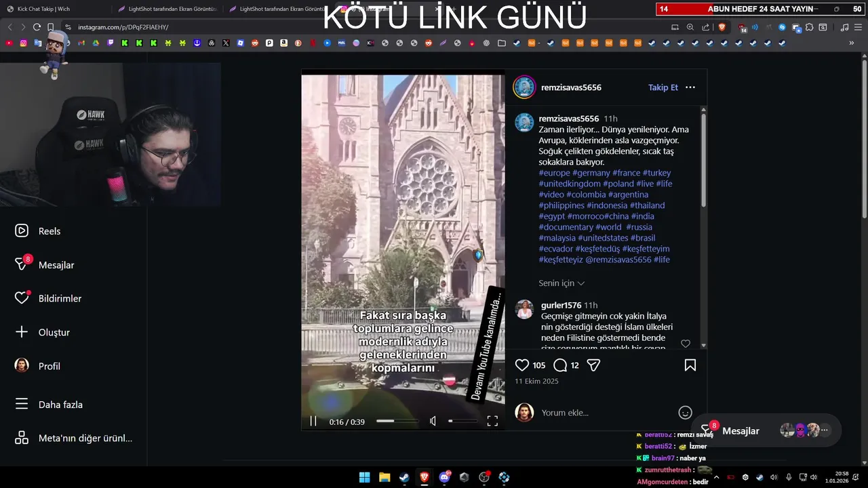Mute the video with the speaker icon
Screen dimensions: 868x488
[x=433, y=421]
